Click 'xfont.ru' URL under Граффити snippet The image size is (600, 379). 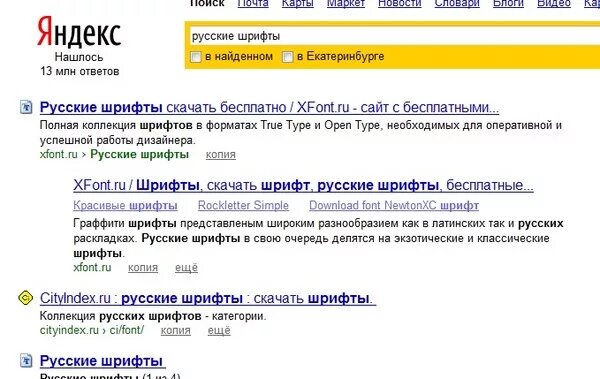[x=92, y=267]
